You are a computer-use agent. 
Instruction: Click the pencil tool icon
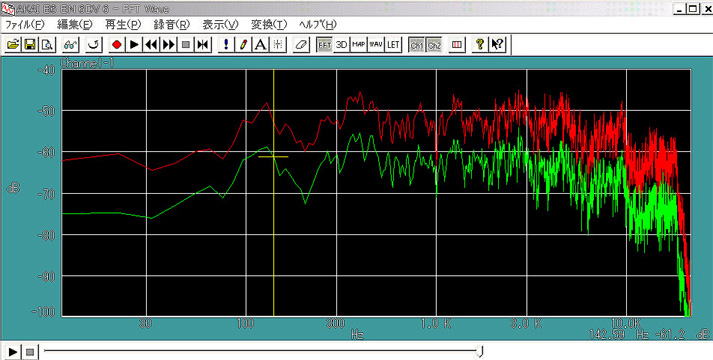[243, 45]
